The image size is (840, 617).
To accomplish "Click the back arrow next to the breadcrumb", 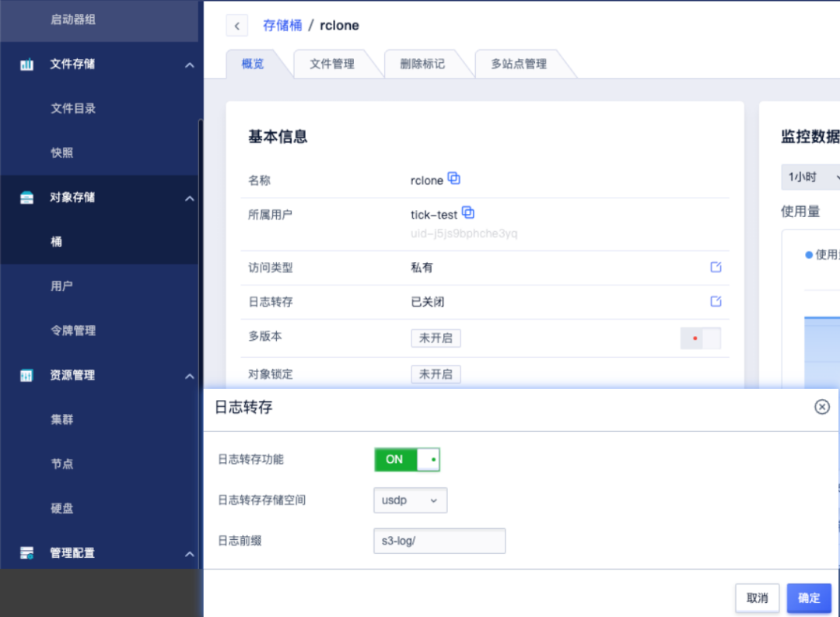I will tap(236, 25).
